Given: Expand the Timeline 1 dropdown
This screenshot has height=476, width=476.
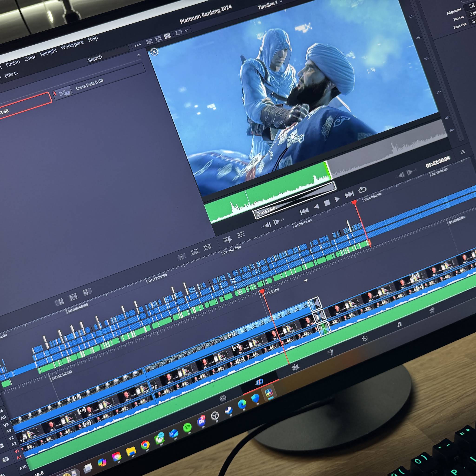Looking at the screenshot, I should 281,2.
